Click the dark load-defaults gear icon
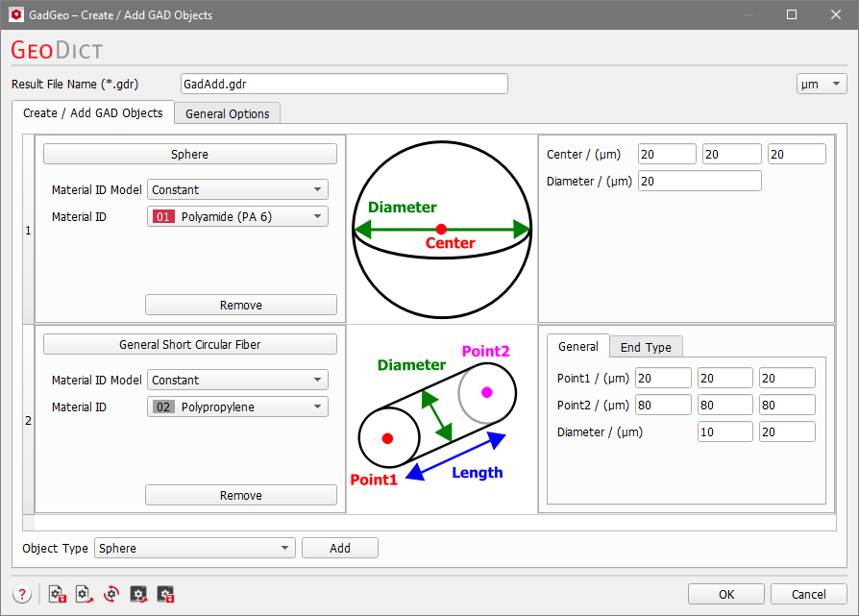 pos(138,594)
